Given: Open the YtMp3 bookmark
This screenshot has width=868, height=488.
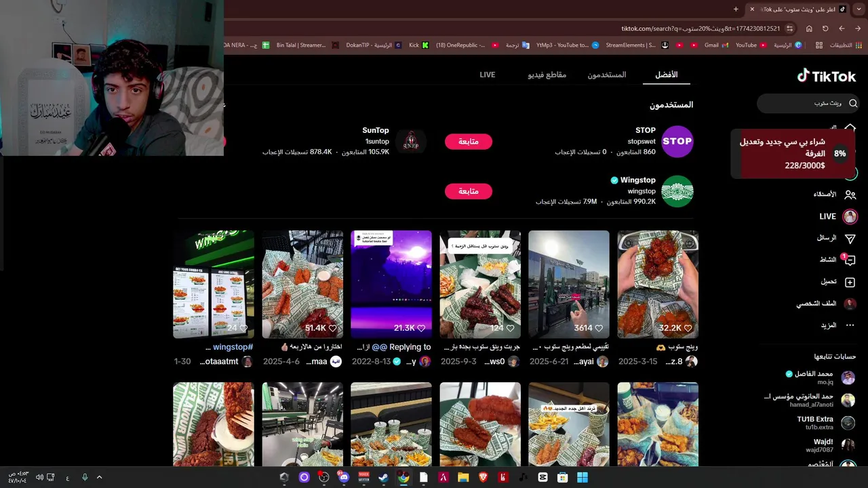Looking at the screenshot, I should point(567,45).
